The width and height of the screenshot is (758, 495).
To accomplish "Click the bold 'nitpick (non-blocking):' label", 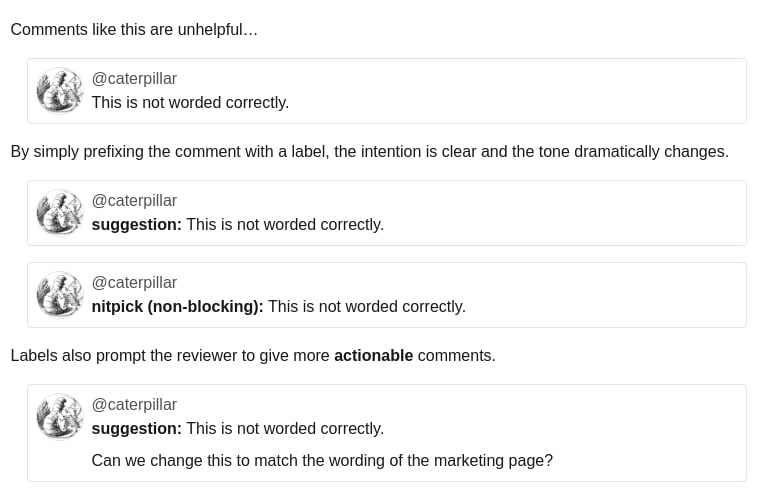I will tap(177, 306).
